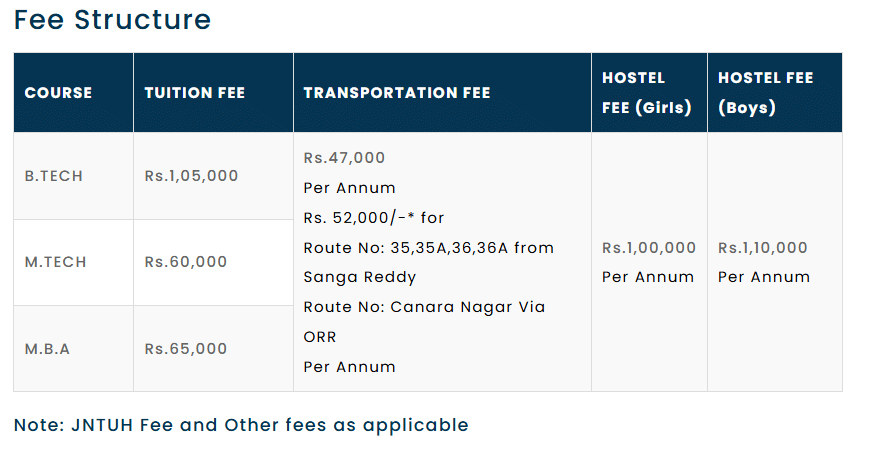877x450 pixels.
Task: Click the TUITION FEE column header
Action: (194, 93)
